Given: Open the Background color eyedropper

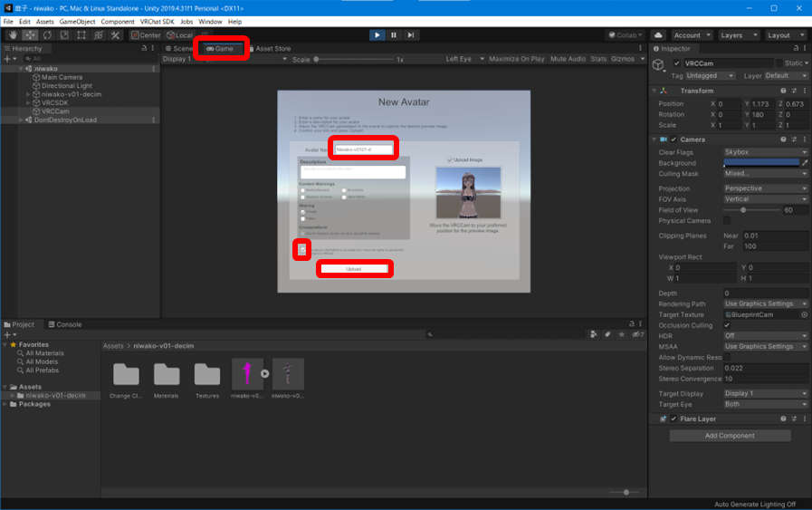Looking at the screenshot, I should 805,163.
